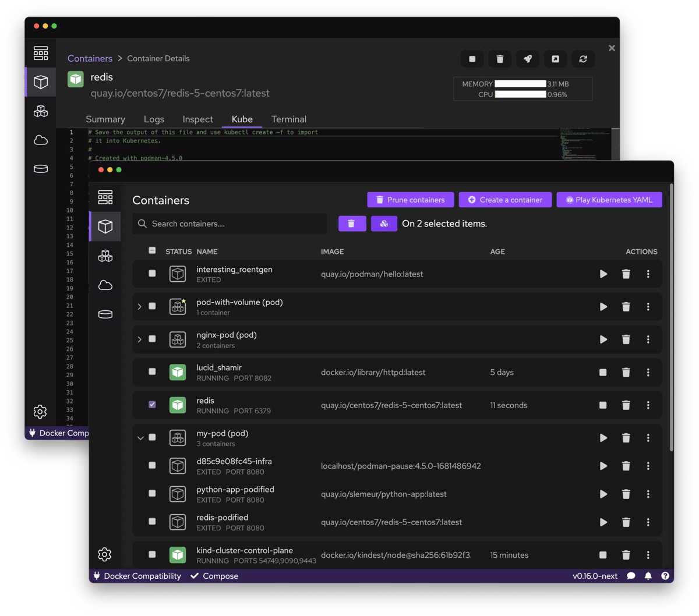Click the Deploy to Kubernetes rocket icon

tap(527, 59)
